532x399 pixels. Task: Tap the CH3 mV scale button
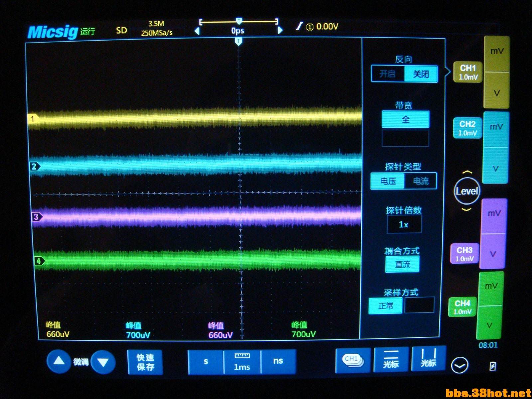pyautogui.click(x=494, y=216)
